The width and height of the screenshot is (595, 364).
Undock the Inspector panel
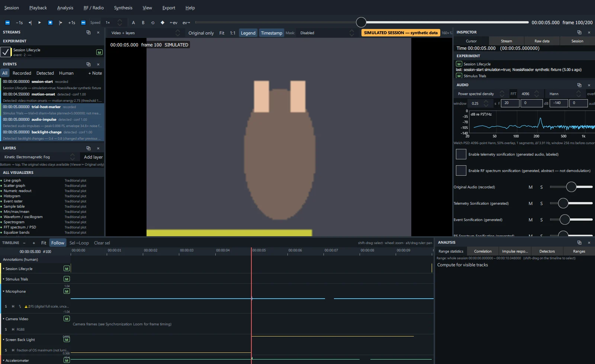[x=579, y=32]
